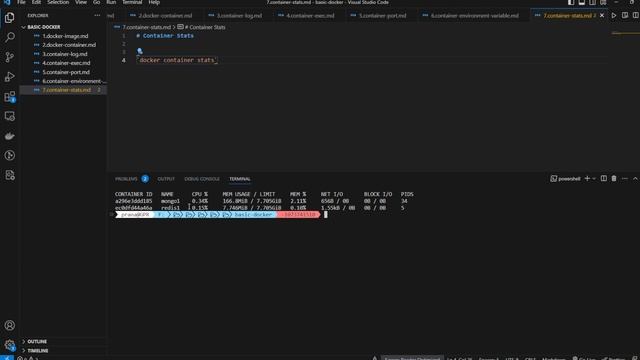The image size is (640, 360).
Task: Open terminal panel more actions menu
Action: (x=624, y=178)
